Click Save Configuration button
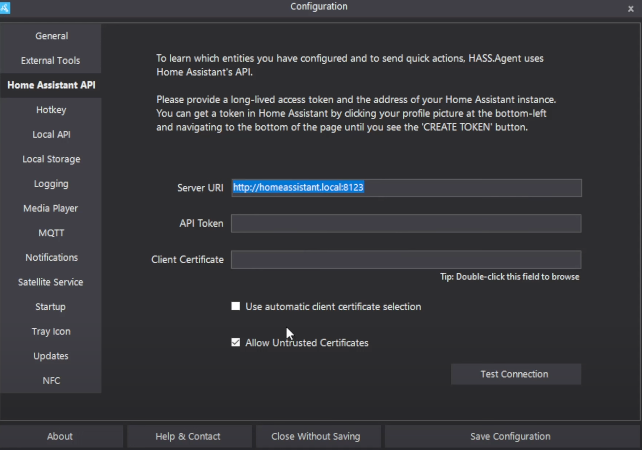 [512, 436]
